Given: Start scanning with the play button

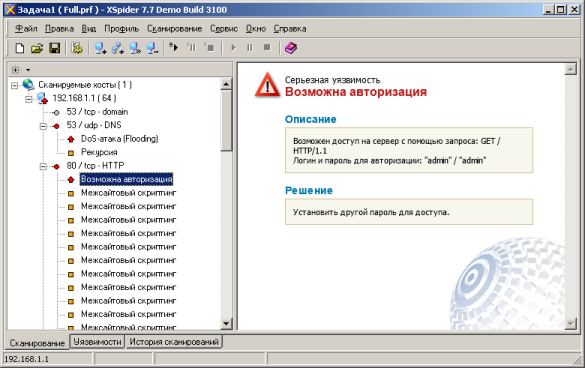Looking at the screenshot, I should click(x=234, y=48).
